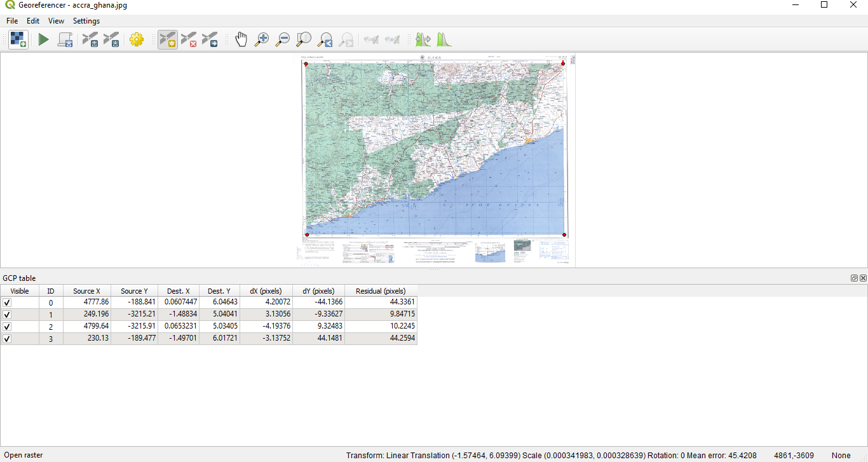Click Save GCP Points As icon
Viewport: 868px width, 462px height.
[111, 40]
